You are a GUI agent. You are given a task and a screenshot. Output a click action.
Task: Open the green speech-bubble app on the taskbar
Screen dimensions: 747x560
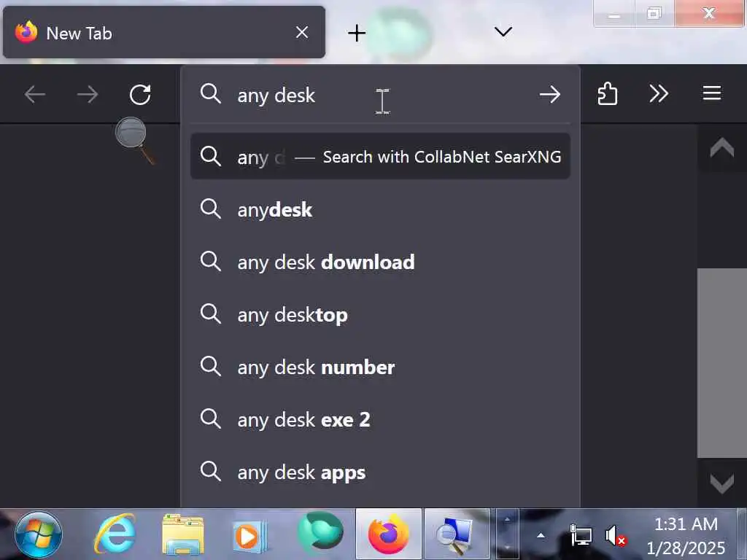coord(320,532)
